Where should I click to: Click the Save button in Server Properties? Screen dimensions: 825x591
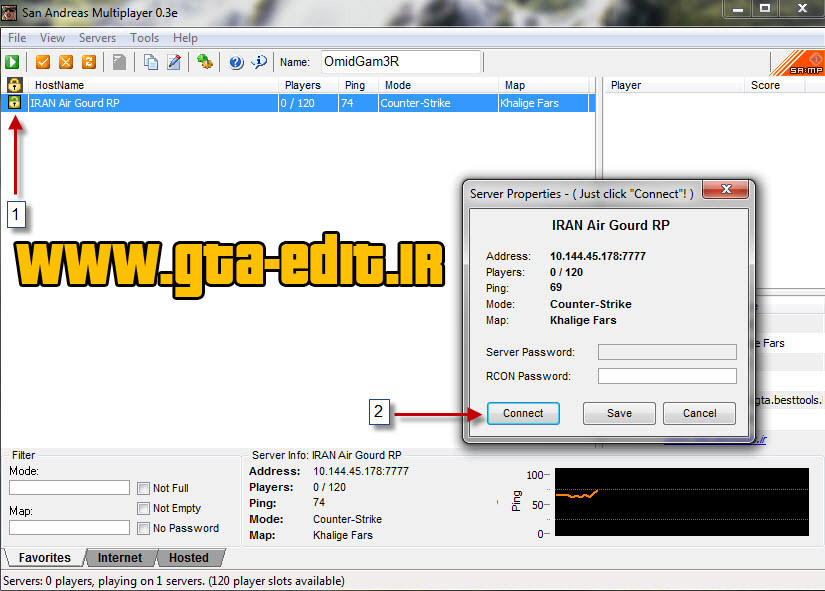click(619, 414)
